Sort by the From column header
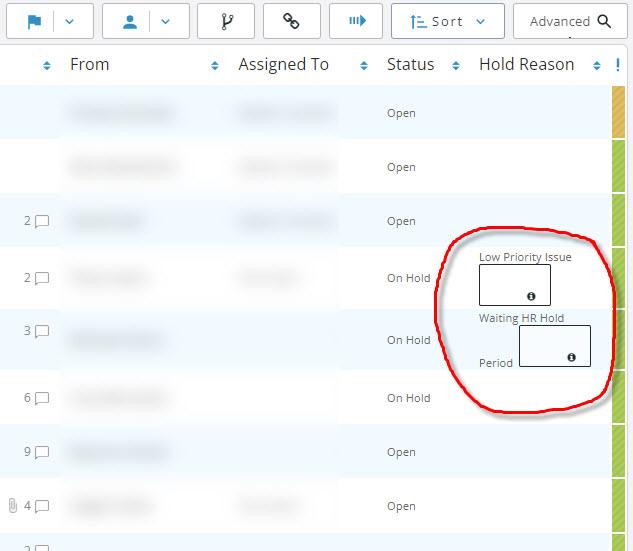The height and width of the screenshot is (551, 633). tap(90, 65)
